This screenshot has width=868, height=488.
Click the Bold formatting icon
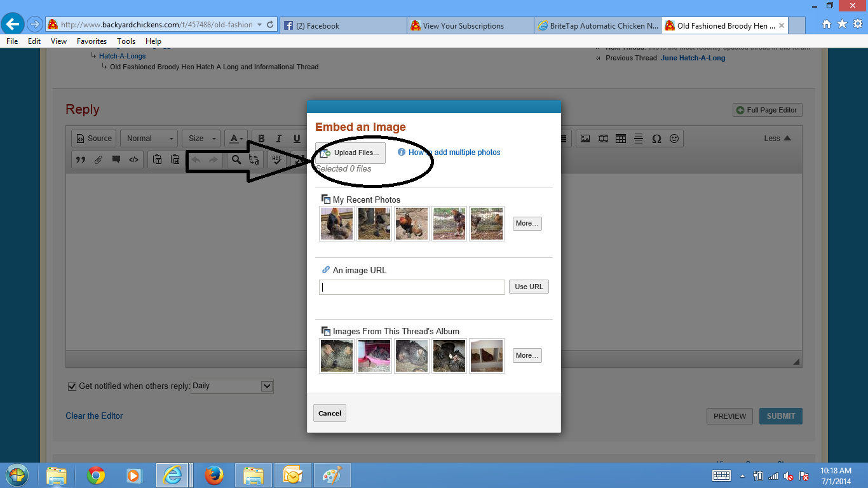click(x=261, y=139)
